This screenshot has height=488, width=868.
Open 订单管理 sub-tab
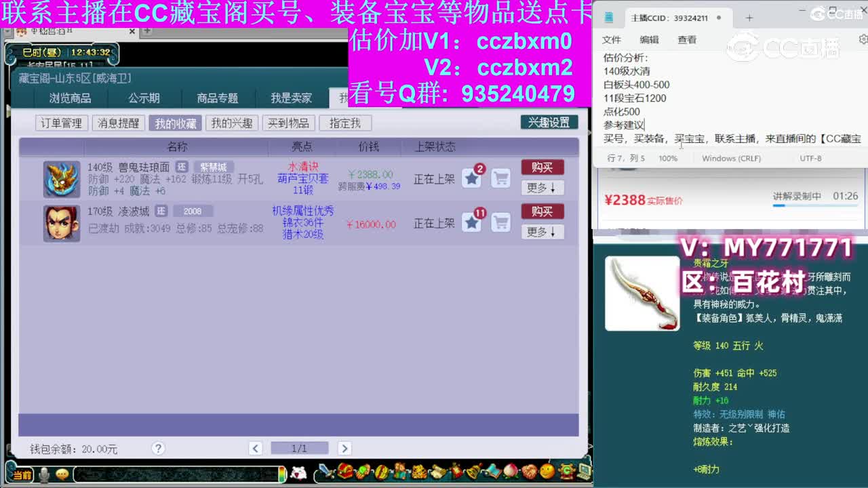pyautogui.click(x=61, y=123)
